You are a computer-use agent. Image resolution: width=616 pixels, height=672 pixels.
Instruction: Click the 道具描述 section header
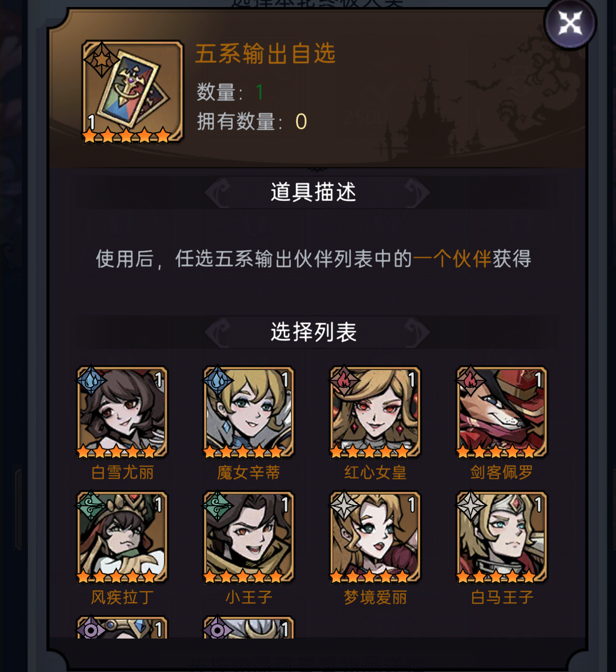point(313,192)
